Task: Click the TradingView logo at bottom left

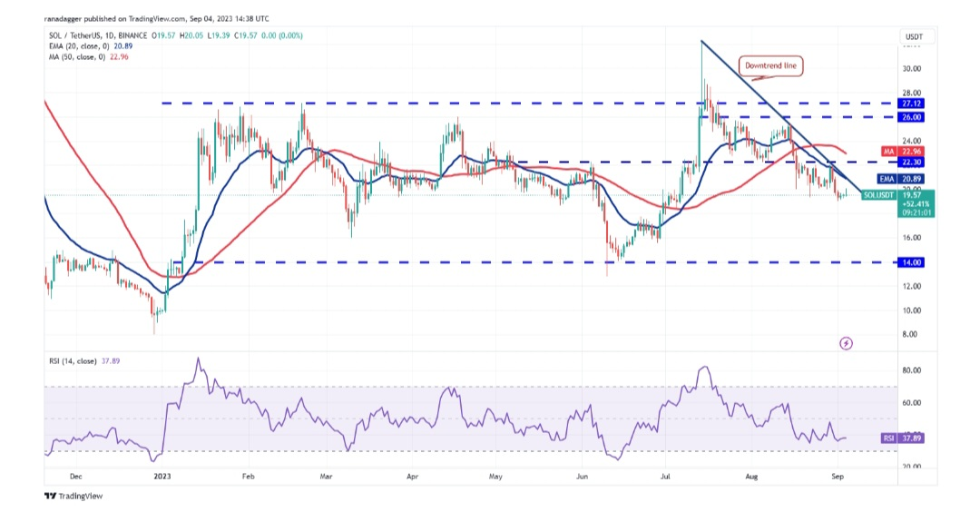Action: click(x=73, y=496)
